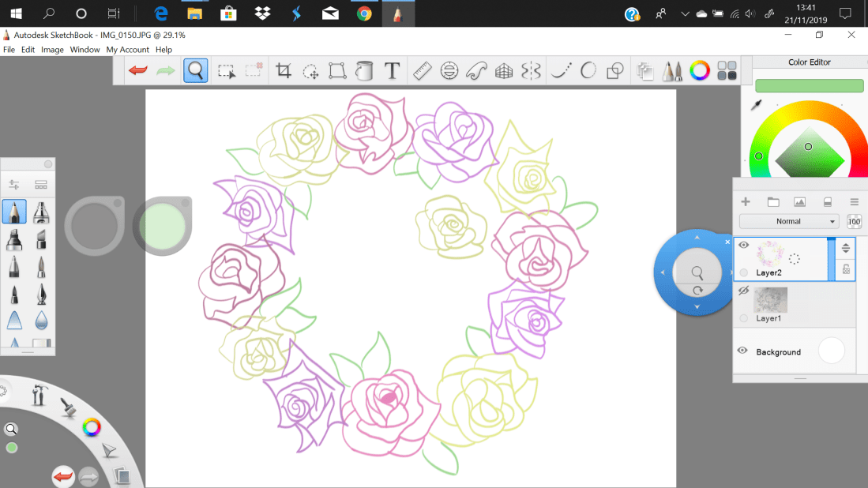
Task: Open the Image menu
Action: [52, 49]
